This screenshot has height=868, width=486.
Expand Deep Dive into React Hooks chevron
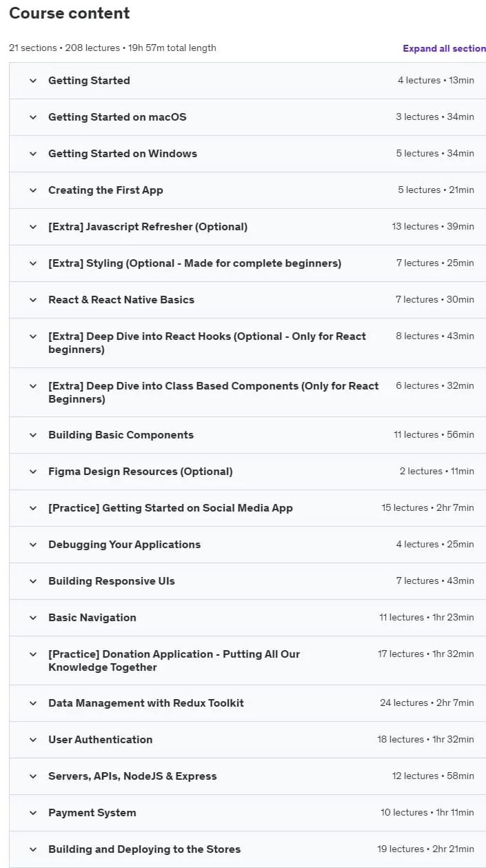pyautogui.click(x=32, y=336)
